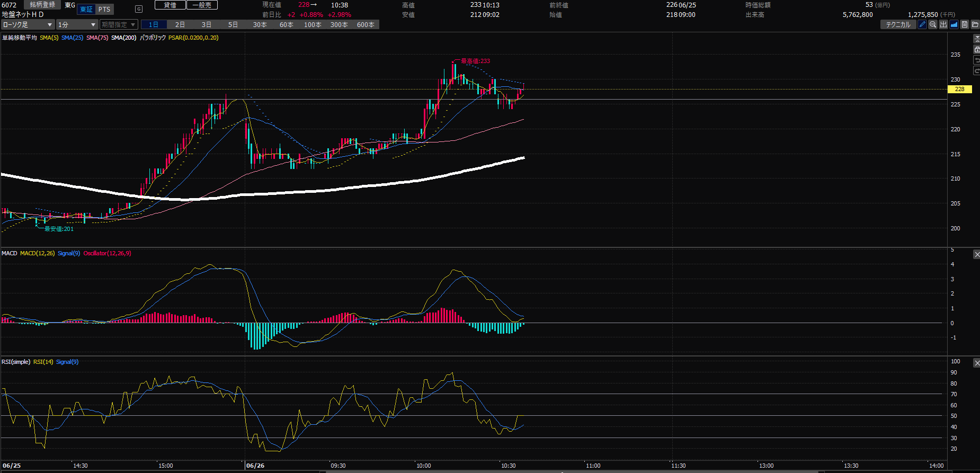The image size is (980, 473).
Task: Click the 単純移動平均 legend title
Action: [20, 38]
